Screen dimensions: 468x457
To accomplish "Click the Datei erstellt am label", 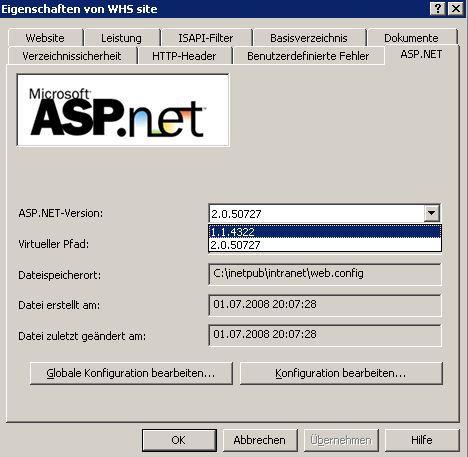I will (x=59, y=305).
